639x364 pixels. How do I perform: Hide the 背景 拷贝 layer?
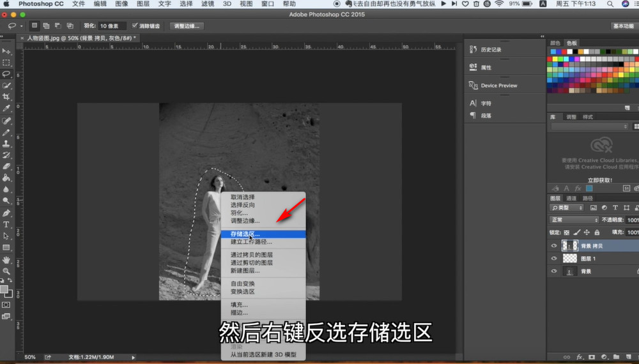554,245
